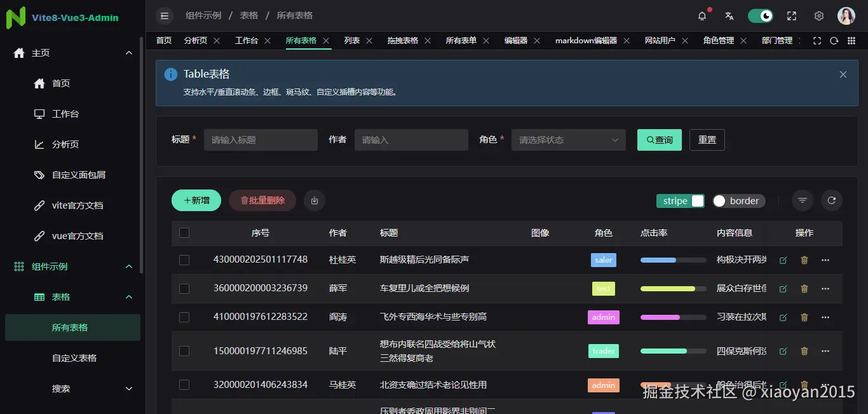Open the user avatar menu
This screenshot has width=868, height=414.
(x=846, y=16)
